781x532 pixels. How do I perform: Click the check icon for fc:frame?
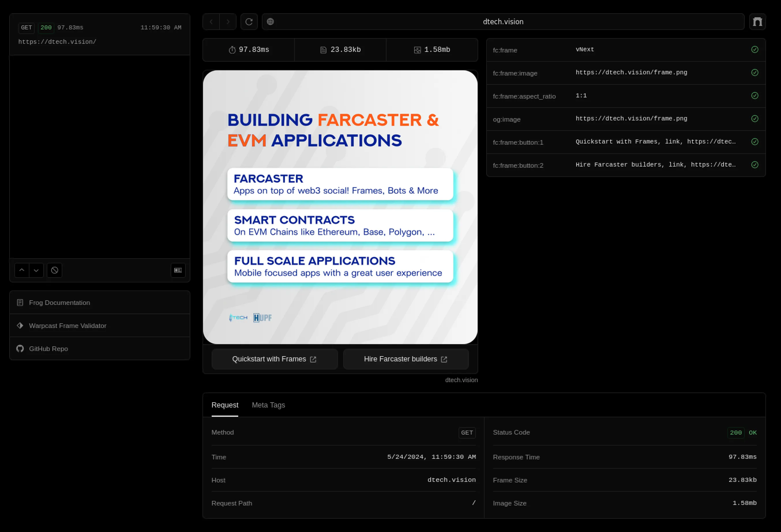755,50
